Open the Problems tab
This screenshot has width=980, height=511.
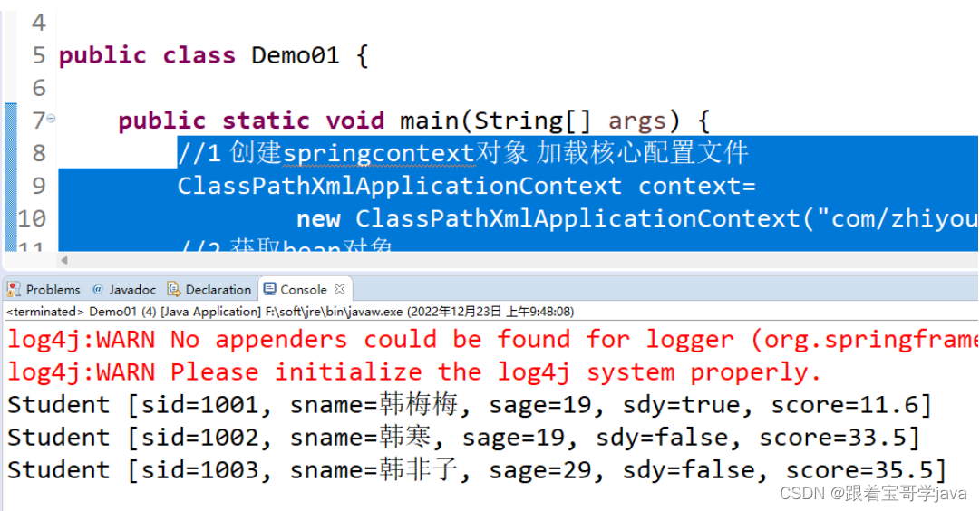point(44,290)
